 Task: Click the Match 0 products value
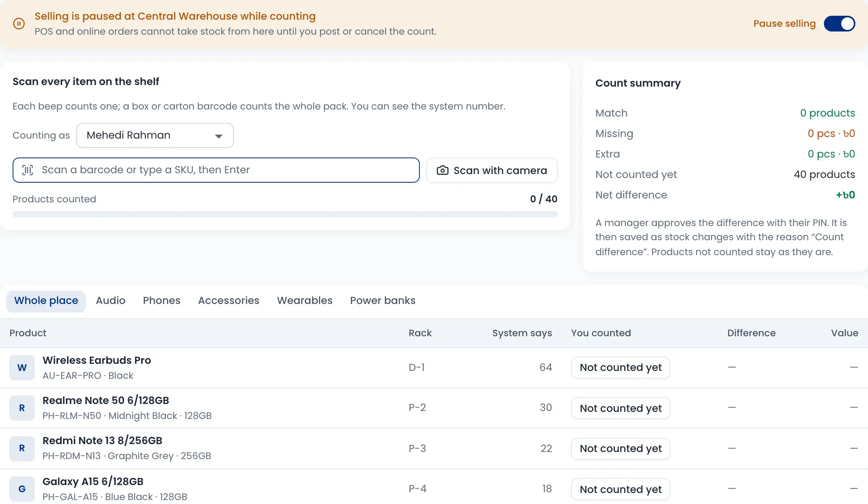827,113
